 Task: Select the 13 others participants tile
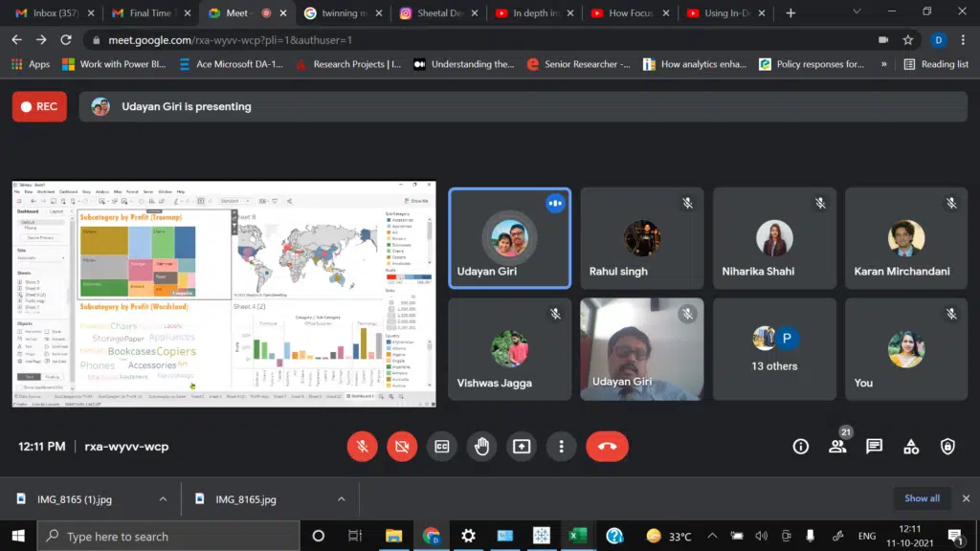pyautogui.click(x=774, y=349)
